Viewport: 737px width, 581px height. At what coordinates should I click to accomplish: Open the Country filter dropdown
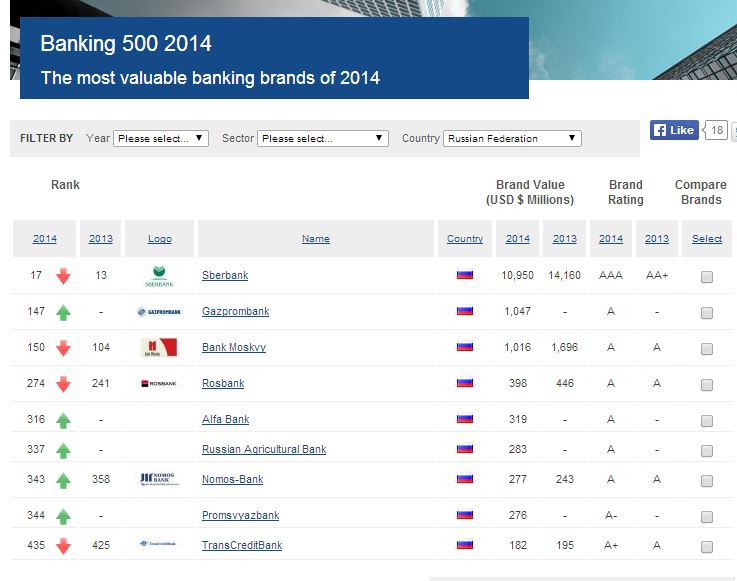point(512,138)
